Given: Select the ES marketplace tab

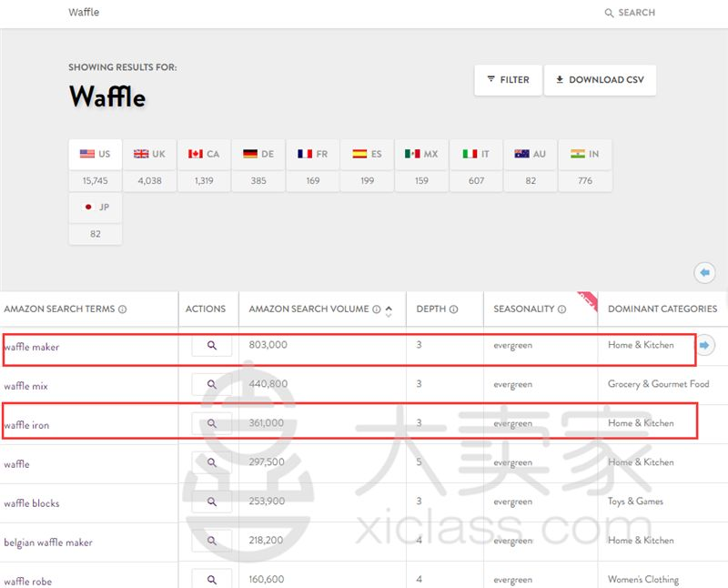Looking at the screenshot, I should click(367, 154).
